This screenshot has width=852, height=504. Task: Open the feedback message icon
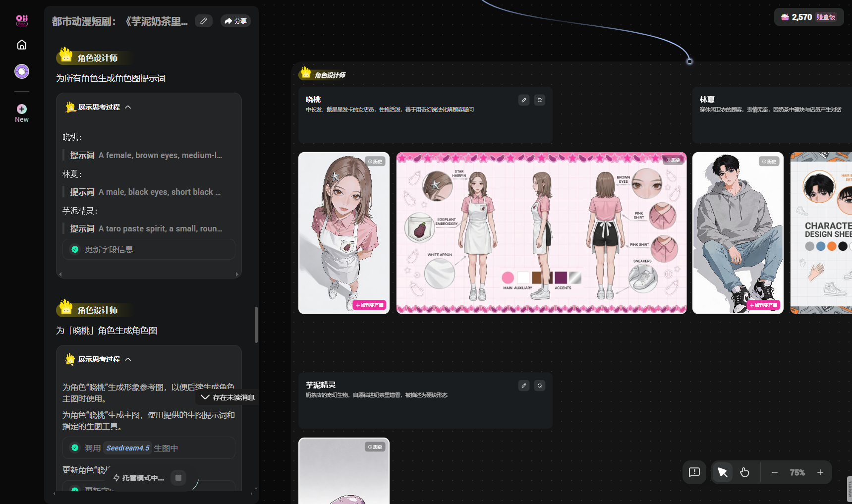[x=694, y=472]
